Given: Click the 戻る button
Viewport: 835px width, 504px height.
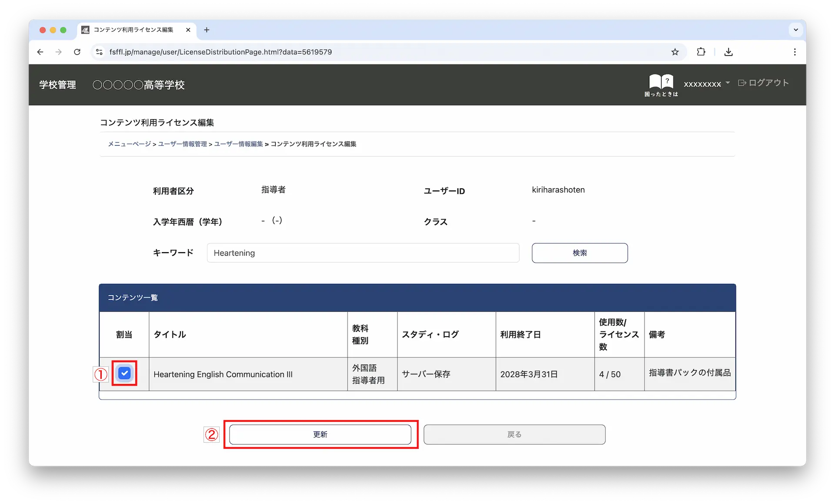Looking at the screenshot, I should pyautogui.click(x=514, y=434).
